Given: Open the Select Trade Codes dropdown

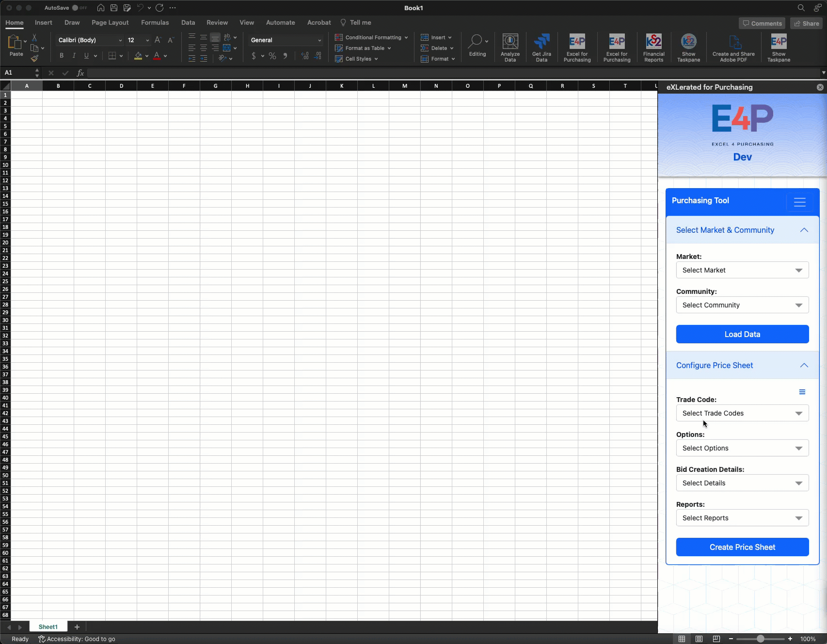Looking at the screenshot, I should click(742, 413).
